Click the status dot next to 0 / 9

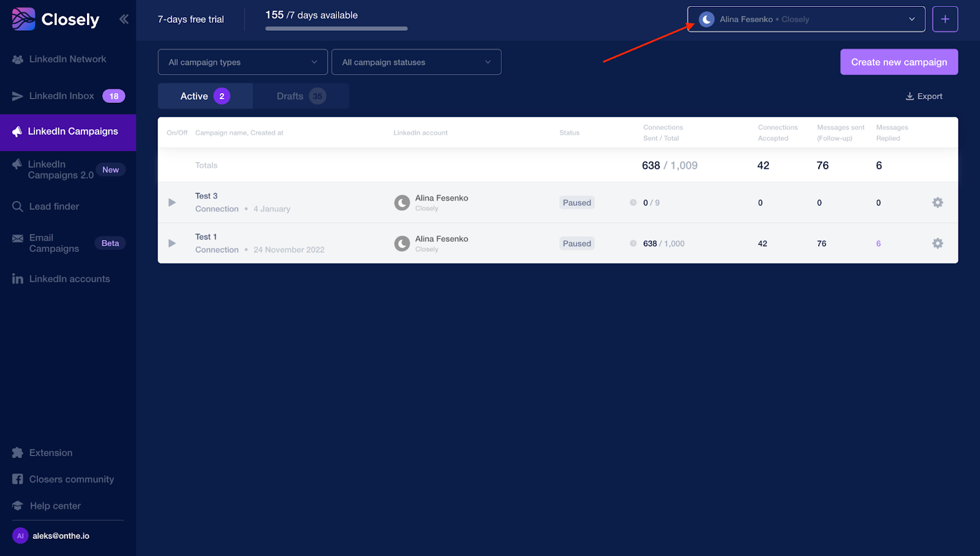click(633, 203)
